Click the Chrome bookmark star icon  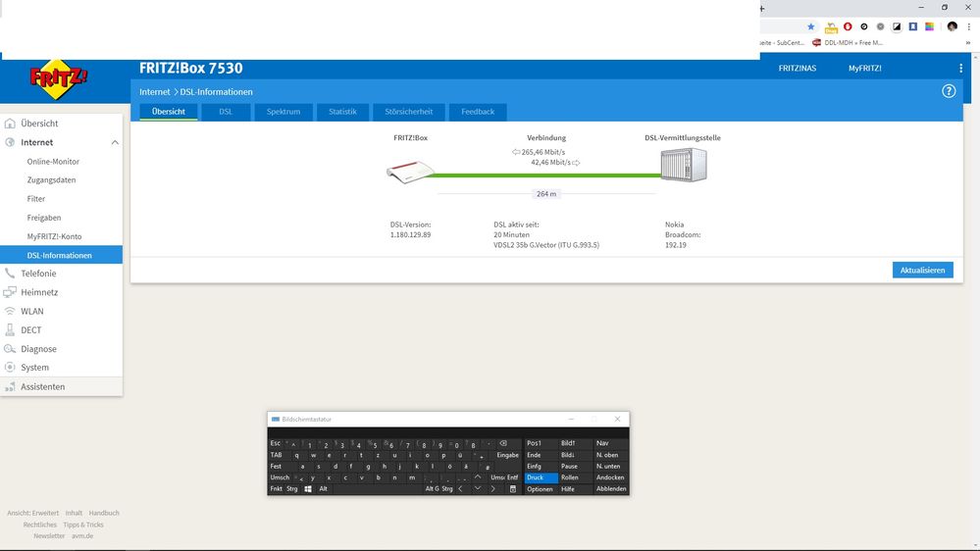point(810,26)
